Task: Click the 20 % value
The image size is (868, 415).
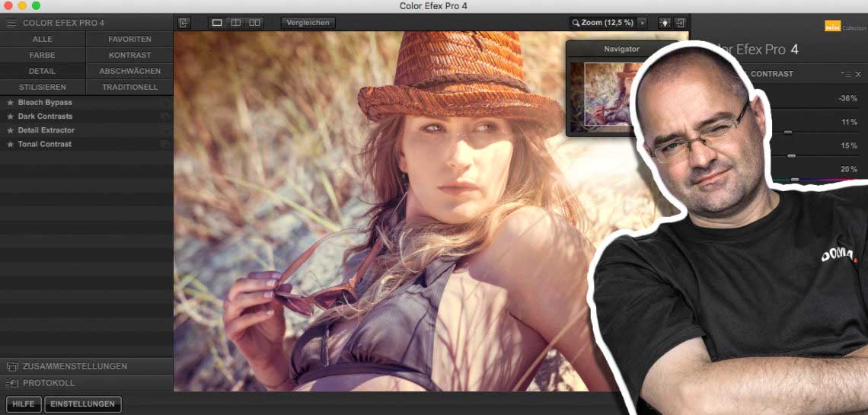Action: [849, 169]
